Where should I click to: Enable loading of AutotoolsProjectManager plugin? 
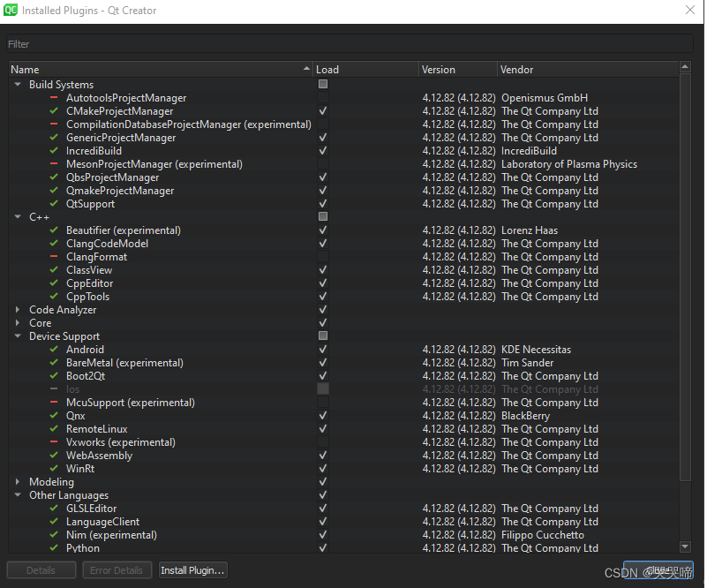(x=323, y=97)
